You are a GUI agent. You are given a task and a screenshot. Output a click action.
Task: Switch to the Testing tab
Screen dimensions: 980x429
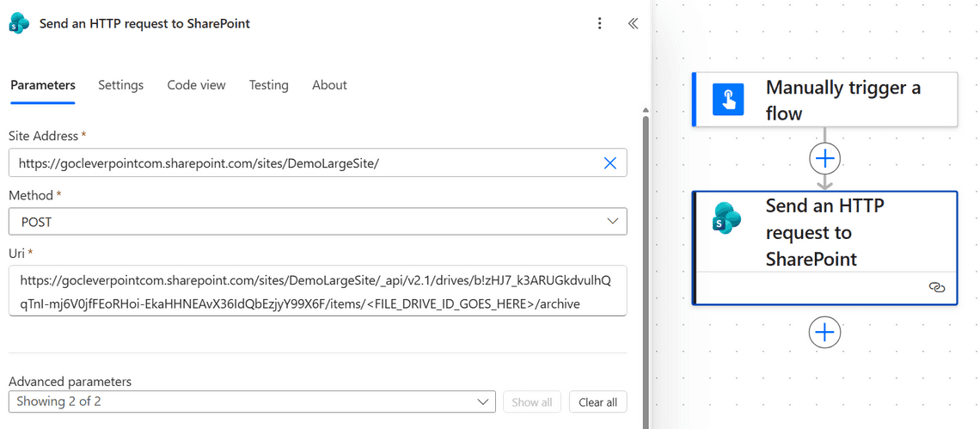click(269, 85)
